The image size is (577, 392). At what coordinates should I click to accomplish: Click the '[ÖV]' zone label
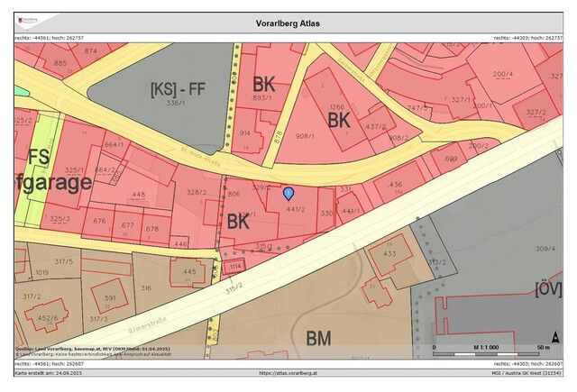(549, 289)
